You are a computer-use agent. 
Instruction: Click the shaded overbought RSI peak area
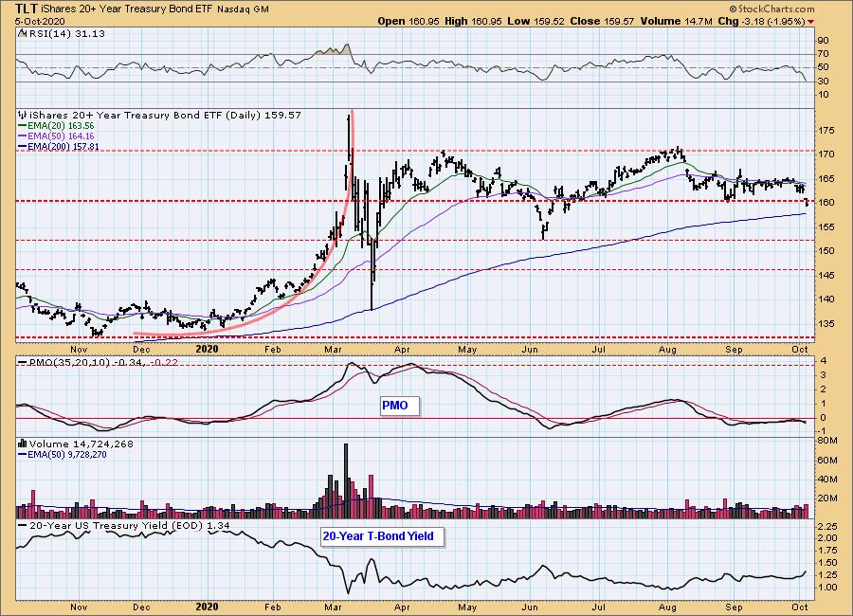(334, 50)
